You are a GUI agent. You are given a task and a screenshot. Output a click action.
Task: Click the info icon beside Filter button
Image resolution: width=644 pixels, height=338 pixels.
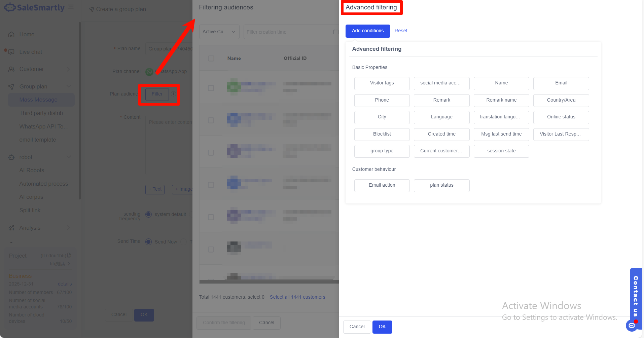[x=173, y=94]
